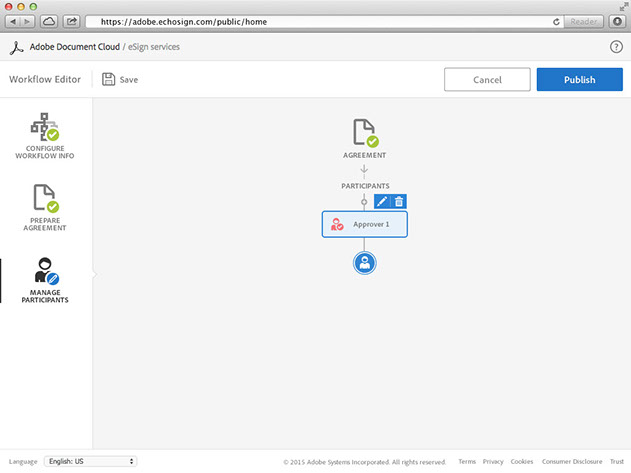Expand the Language dropdown English: US
The height and width of the screenshot is (473, 631).
tap(89, 461)
